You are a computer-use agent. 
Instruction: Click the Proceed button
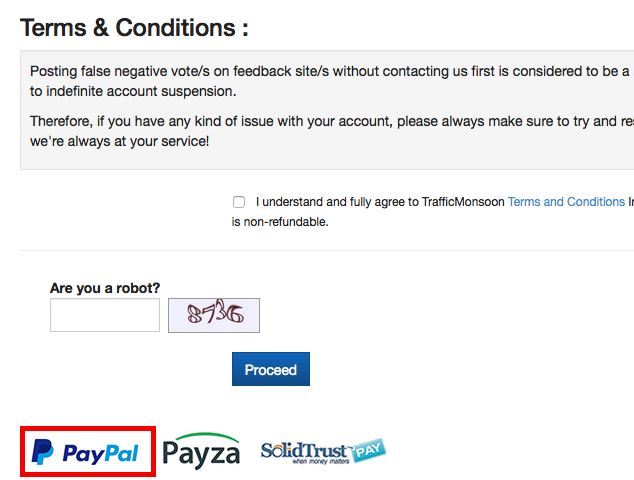tap(271, 369)
